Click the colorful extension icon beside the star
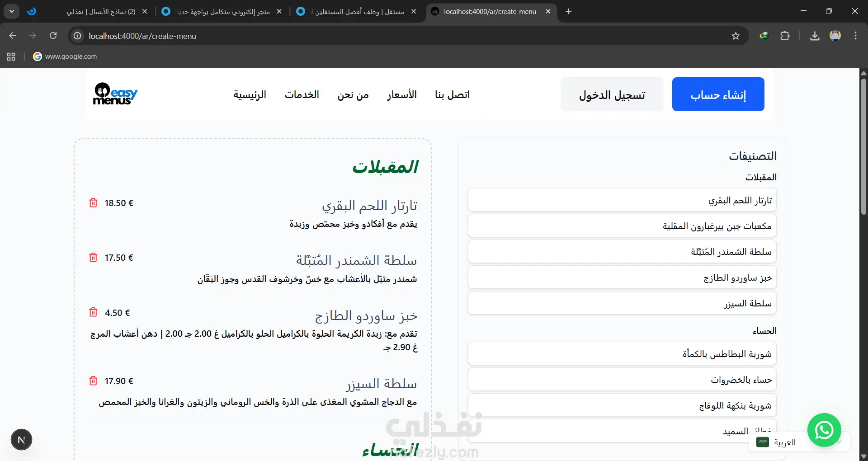The height and width of the screenshot is (461, 868). tap(764, 36)
